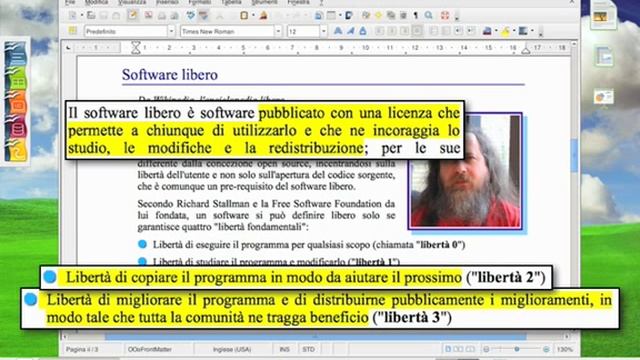
Task: Open the Font Color palette dropdown arrow
Action: (496, 31)
